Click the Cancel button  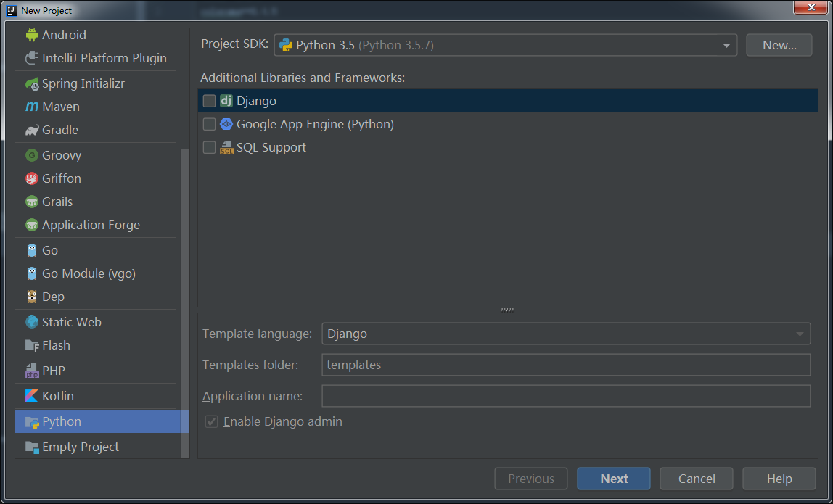point(697,479)
